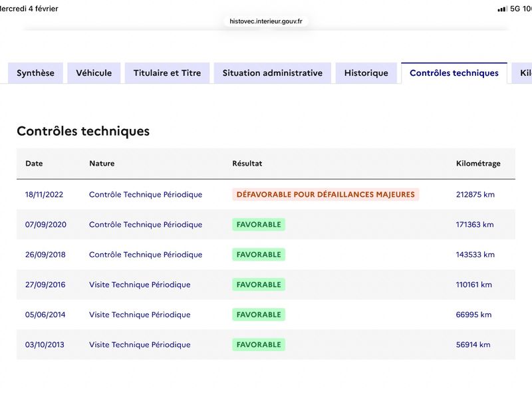Select the Contrôles techniques tab
The width and height of the screenshot is (532, 399).
(454, 73)
